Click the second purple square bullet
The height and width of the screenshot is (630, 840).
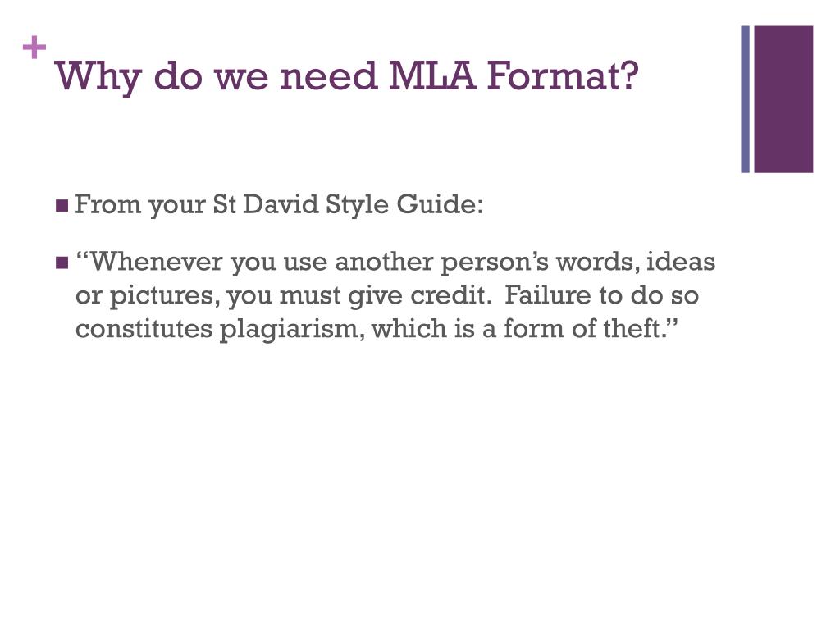click(62, 263)
